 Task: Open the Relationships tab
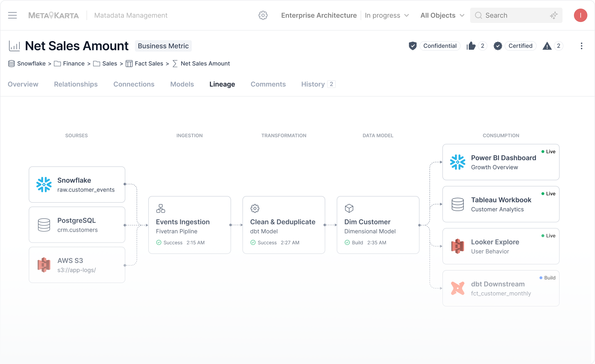click(x=76, y=84)
